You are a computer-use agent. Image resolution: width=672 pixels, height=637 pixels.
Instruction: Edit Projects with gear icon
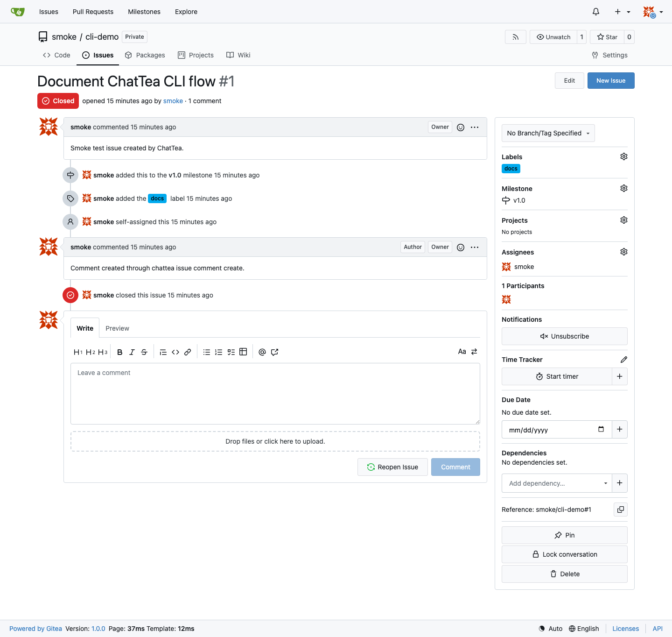tap(624, 220)
